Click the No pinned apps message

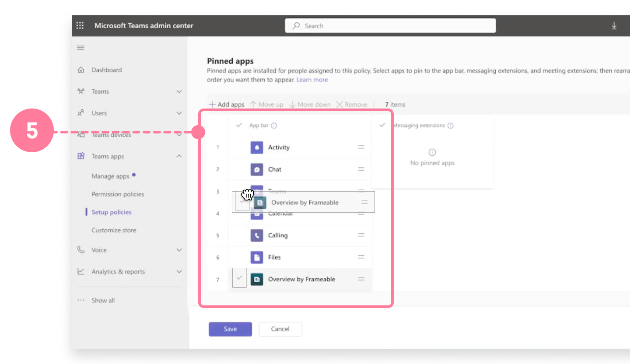pyautogui.click(x=432, y=163)
